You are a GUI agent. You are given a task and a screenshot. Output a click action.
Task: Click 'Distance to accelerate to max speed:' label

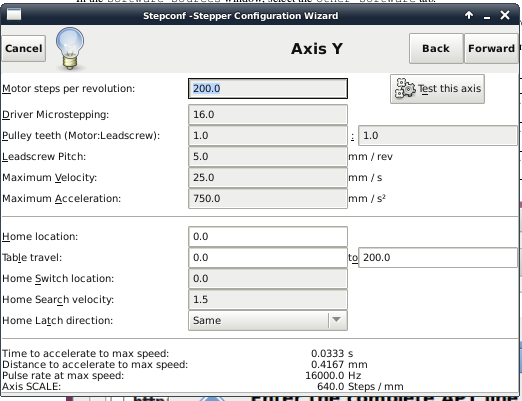95,364
